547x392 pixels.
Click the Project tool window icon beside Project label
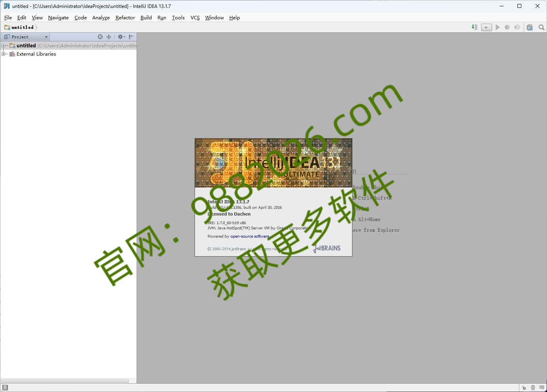coord(7,37)
